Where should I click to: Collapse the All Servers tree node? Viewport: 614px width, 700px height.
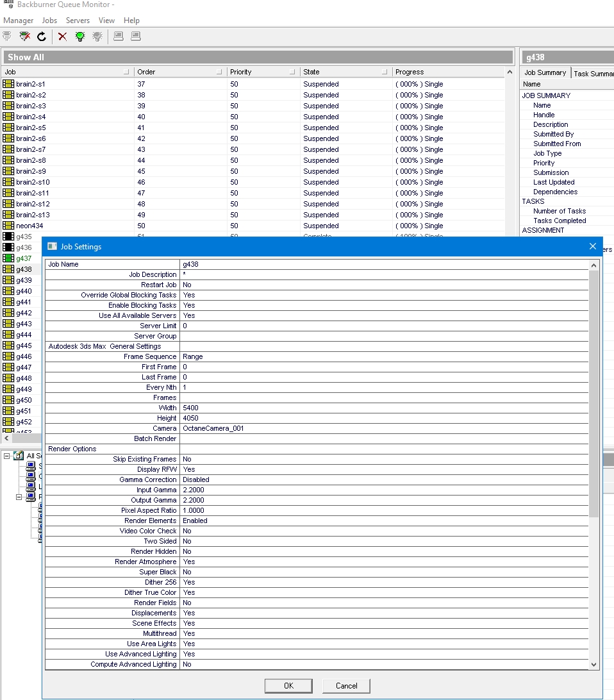coord(6,456)
